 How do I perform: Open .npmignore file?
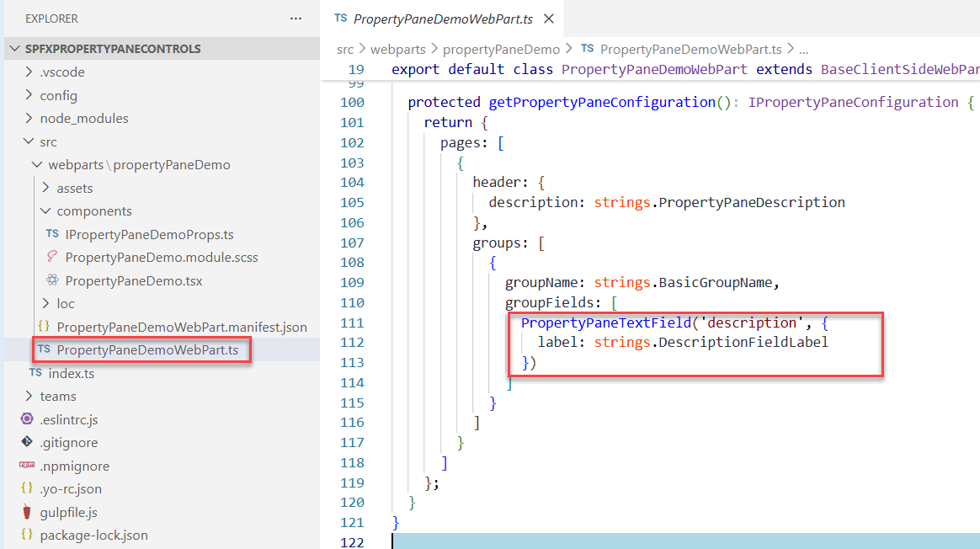click(x=74, y=466)
